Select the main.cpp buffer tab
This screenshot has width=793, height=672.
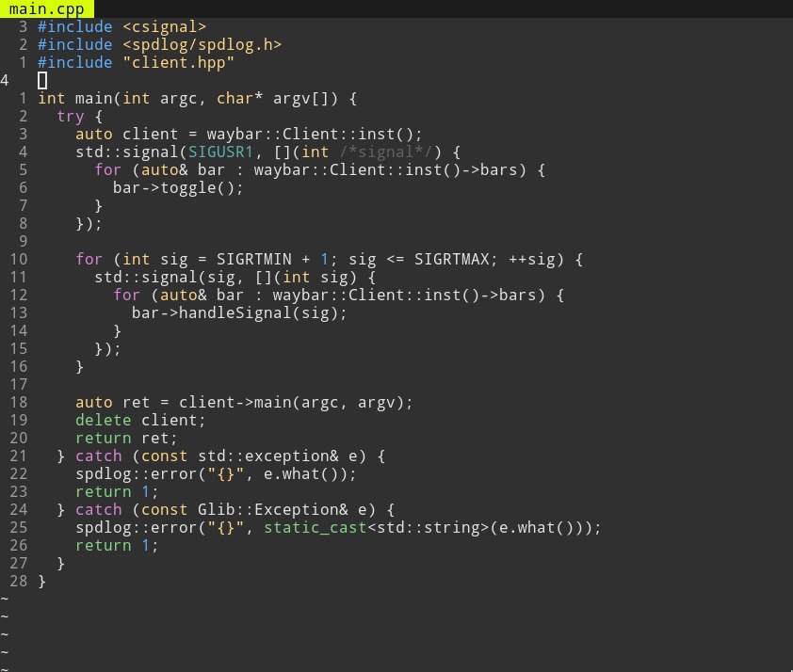pos(46,9)
